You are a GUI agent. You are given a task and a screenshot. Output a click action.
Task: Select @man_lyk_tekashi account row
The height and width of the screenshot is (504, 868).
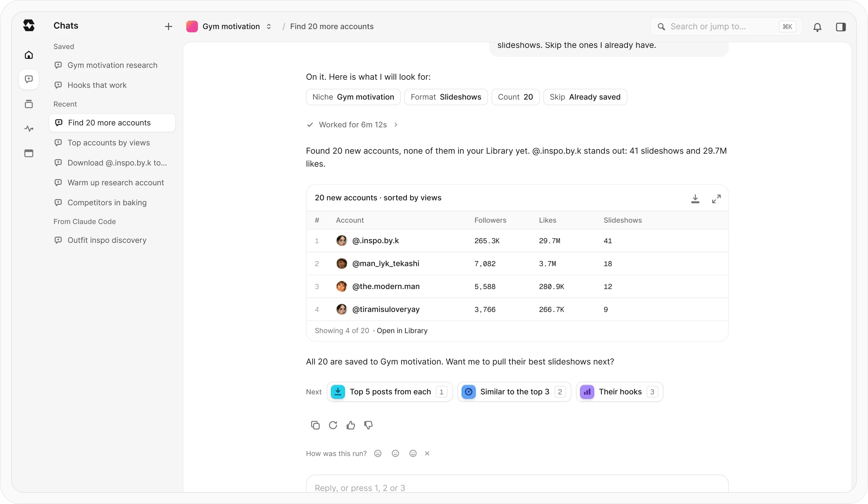point(517,264)
